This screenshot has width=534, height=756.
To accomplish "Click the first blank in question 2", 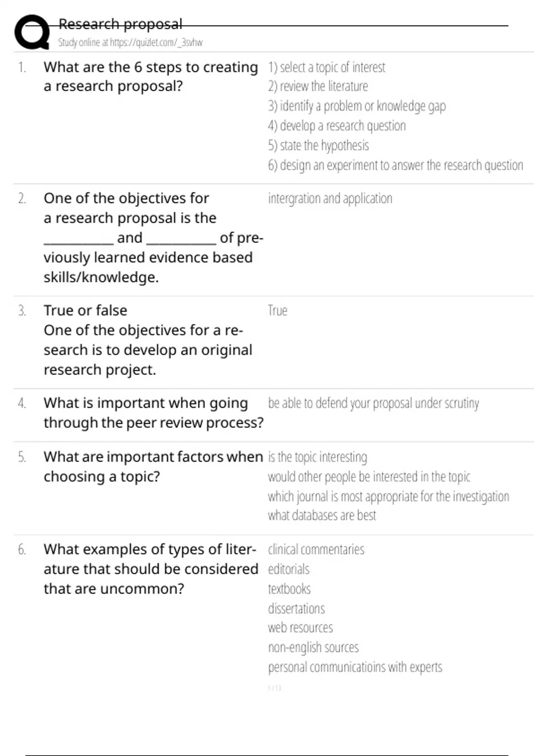I will [79, 239].
